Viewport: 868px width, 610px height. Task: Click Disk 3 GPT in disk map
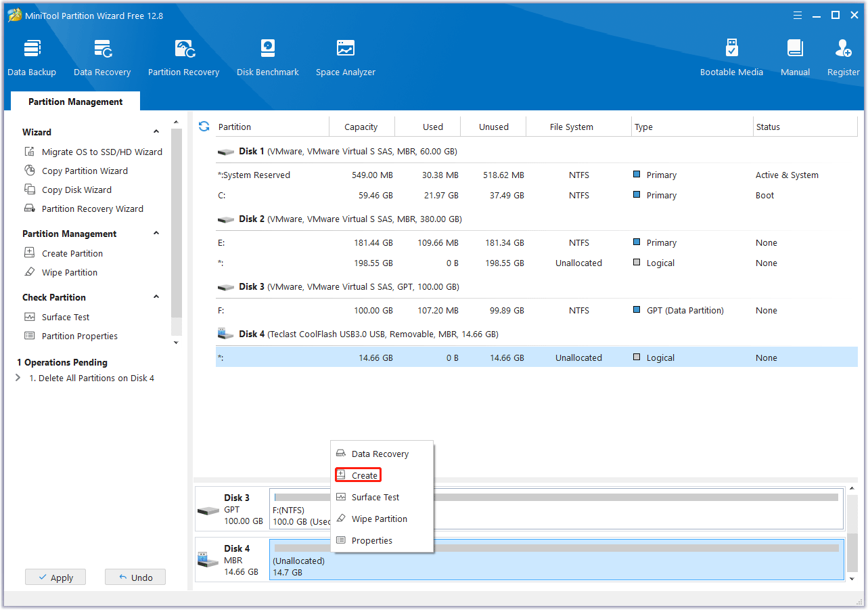232,509
